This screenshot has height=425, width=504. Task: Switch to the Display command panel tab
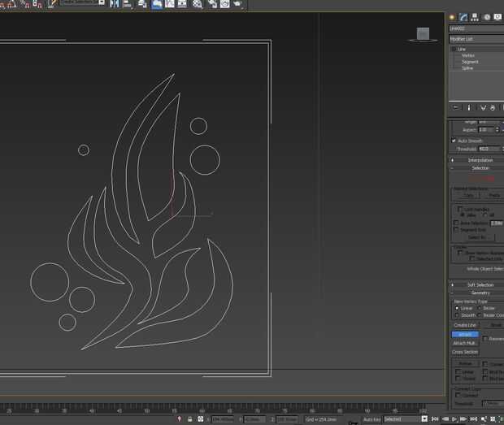(497, 17)
